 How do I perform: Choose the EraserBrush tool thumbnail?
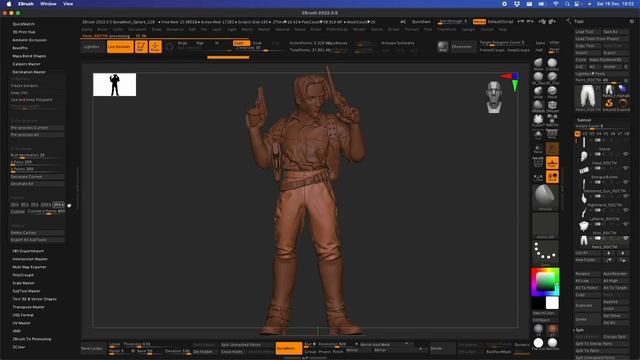[623, 104]
